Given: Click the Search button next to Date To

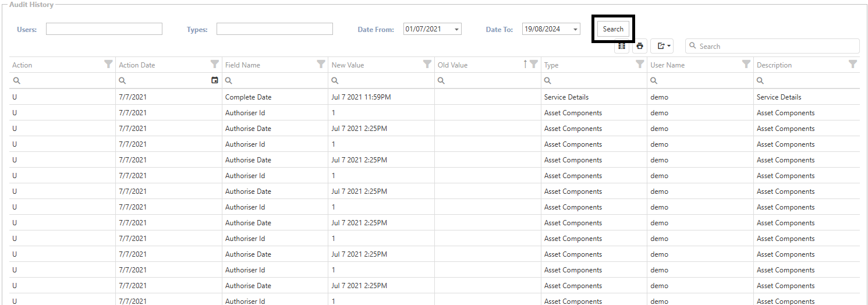Looking at the screenshot, I should tap(613, 29).
